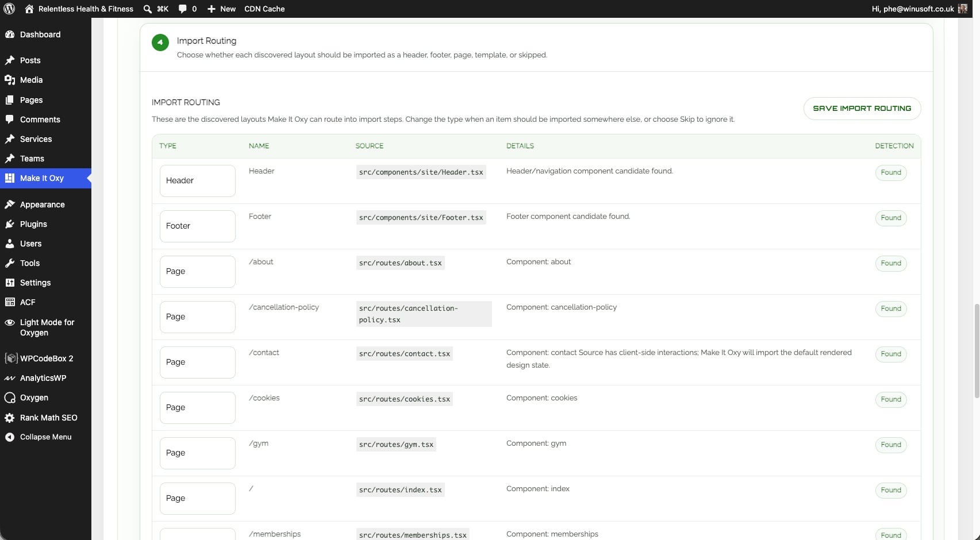
Task: Click src/routes/index.tsx source path
Action: pos(400,490)
